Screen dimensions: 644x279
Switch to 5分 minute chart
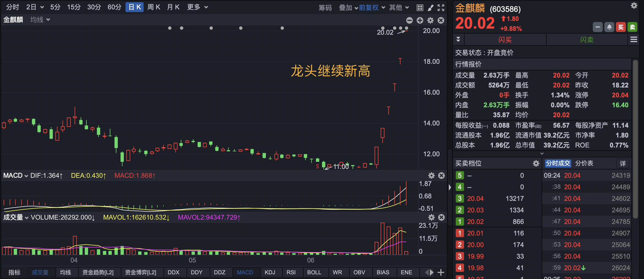[55, 7]
